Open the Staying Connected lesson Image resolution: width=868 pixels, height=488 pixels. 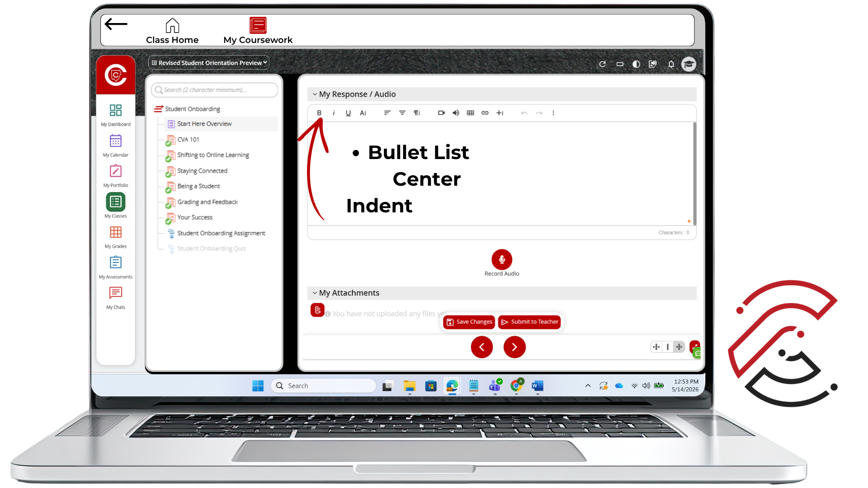(x=202, y=171)
